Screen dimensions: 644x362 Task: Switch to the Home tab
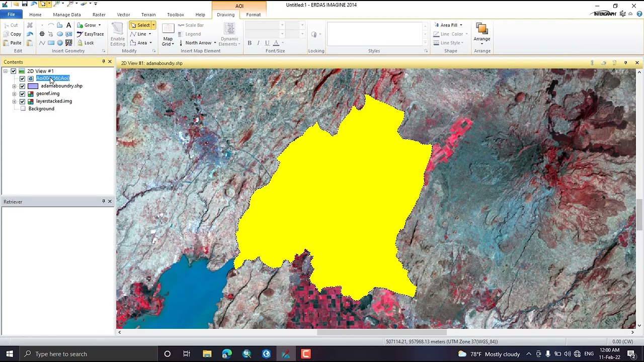35,15
